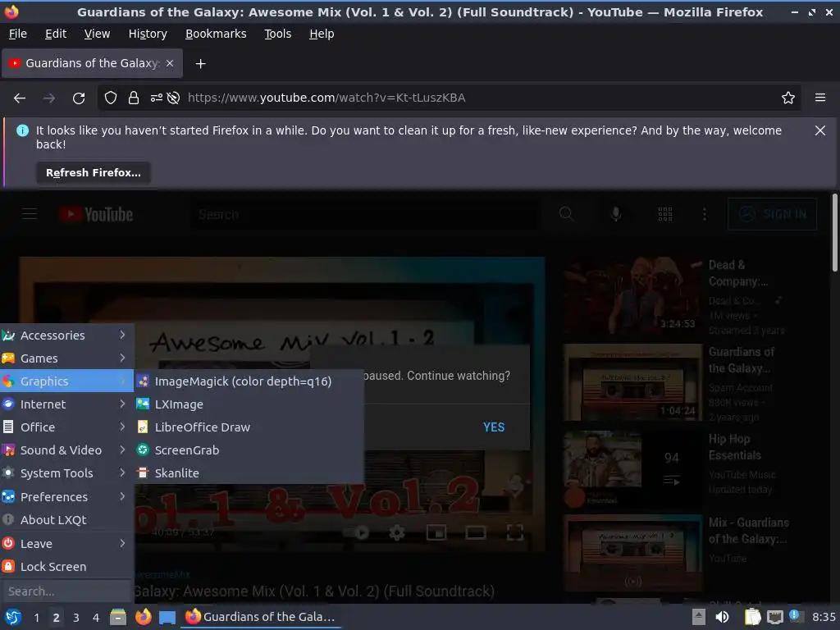Image resolution: width=840 pixels, height=630 pixels.
Task: Click the YouTube search magnifier icon
Action: [566, 214]
